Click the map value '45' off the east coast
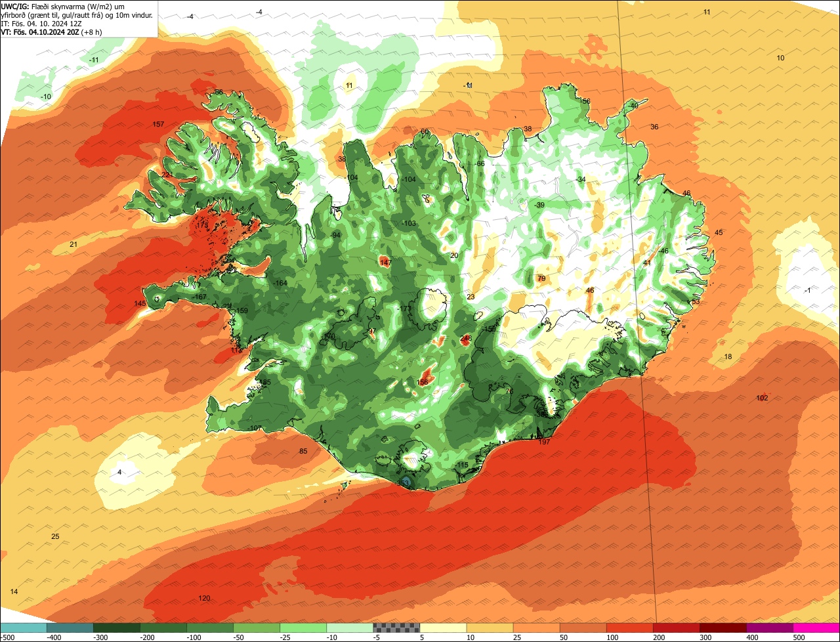 719,233
